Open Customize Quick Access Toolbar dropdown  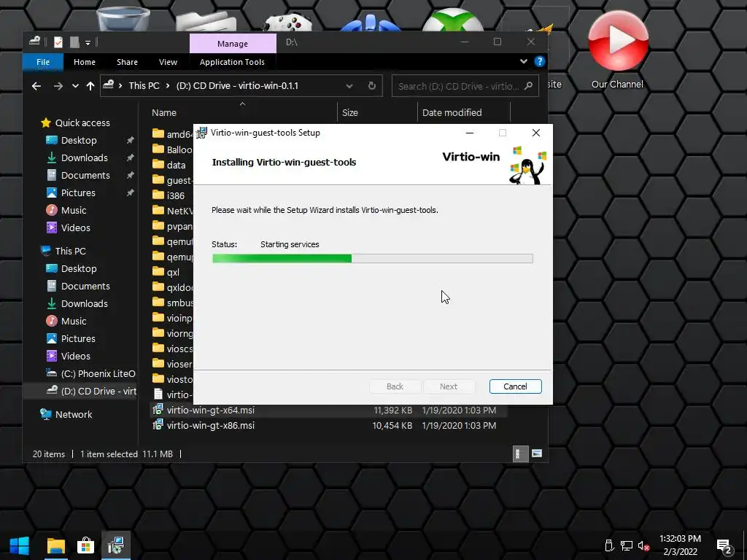88,43
